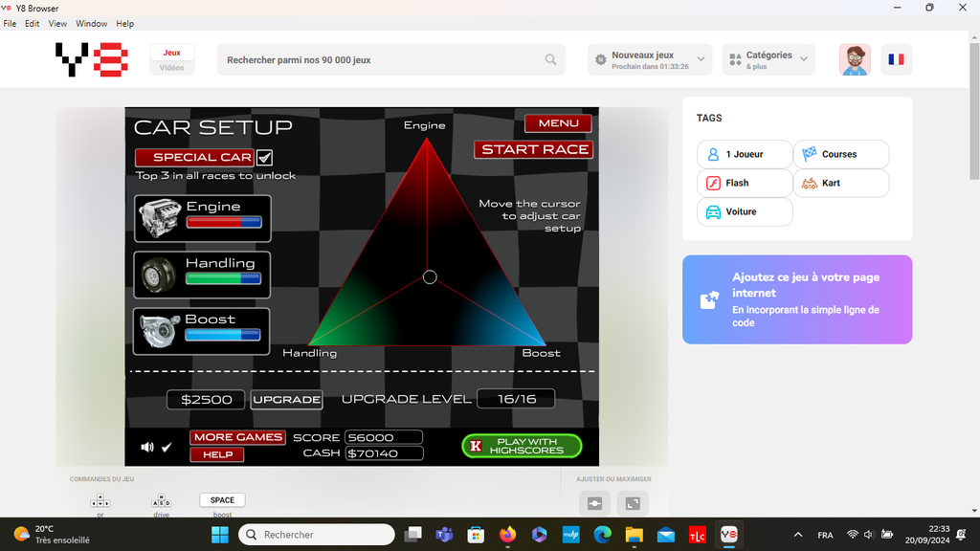Click the UPGRADE button
This screenshot has height=551, width=980.
pyautogui.click(x=286, y=399)
